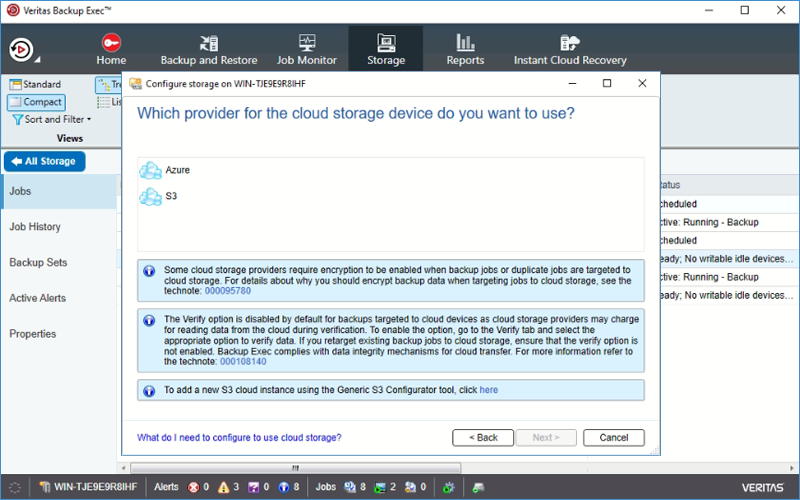800x500 pixels.
Task: Click the horizontal scrollbar thumb
Action: tap(295, 468)
